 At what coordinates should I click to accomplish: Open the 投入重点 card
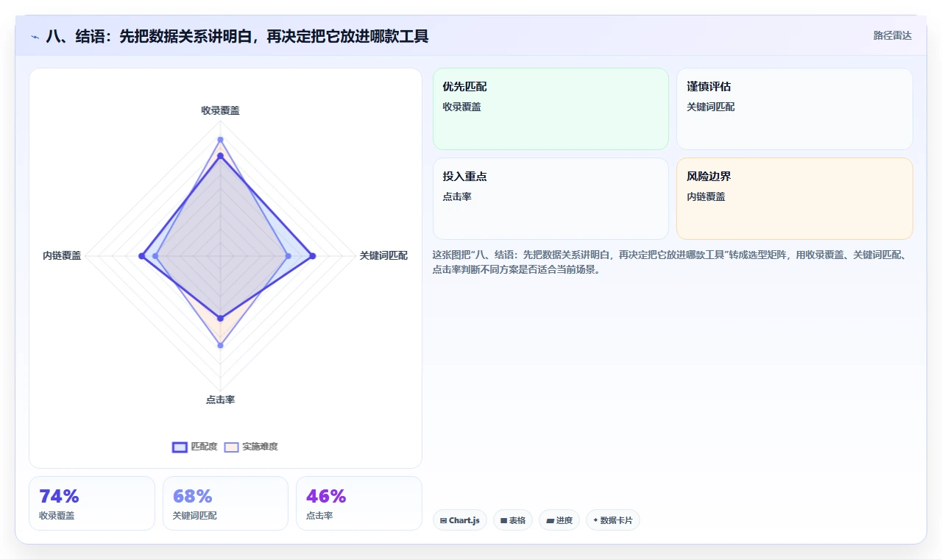point(550,199)
